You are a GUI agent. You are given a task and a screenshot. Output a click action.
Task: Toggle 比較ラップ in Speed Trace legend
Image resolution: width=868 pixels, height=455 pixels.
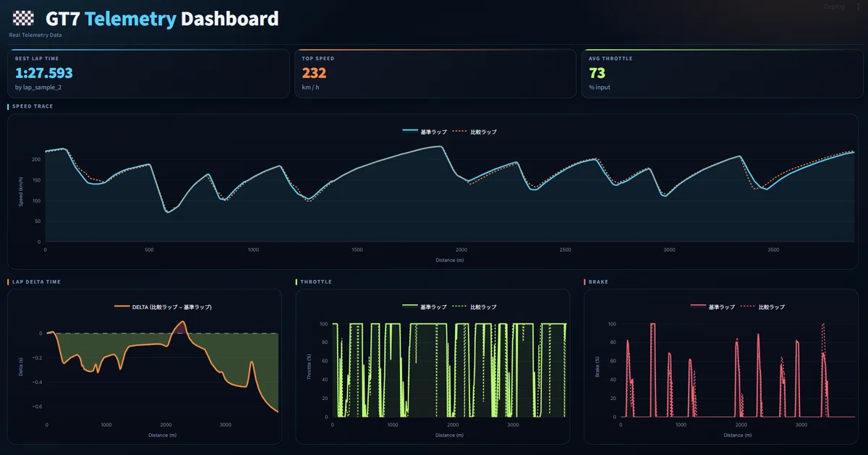click(475, 132)
